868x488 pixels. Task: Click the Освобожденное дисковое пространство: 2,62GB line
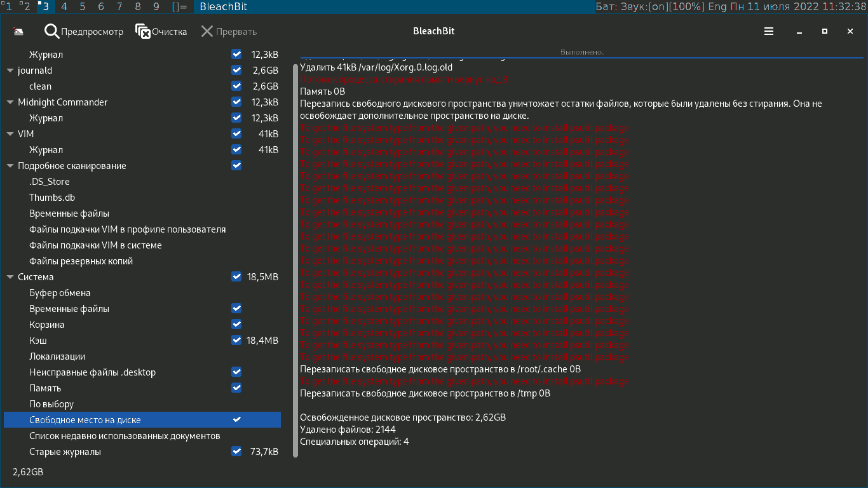click(403, 417)
